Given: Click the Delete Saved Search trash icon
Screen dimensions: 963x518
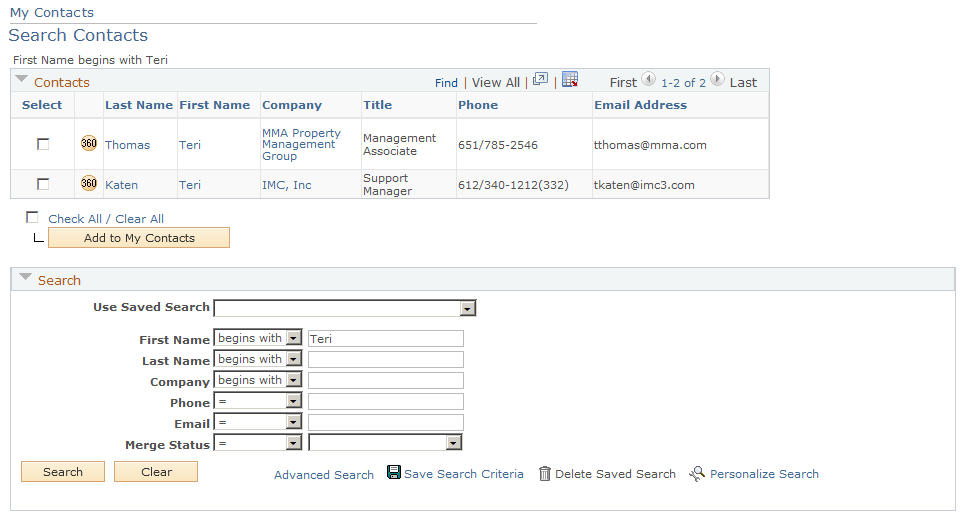Looking at the screenshot, I should coord(545,474).
